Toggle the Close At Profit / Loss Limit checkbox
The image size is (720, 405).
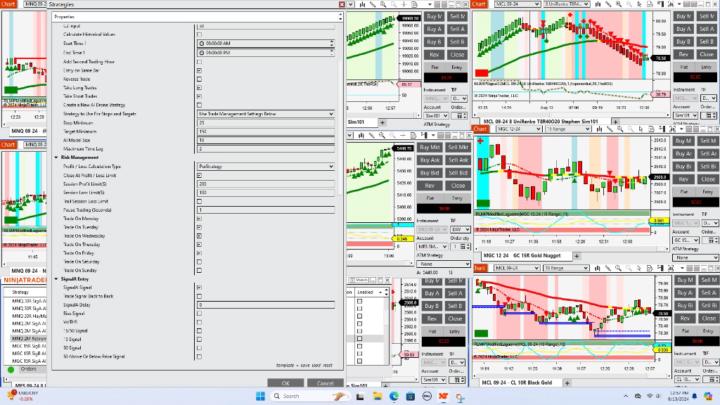[199, 175]
